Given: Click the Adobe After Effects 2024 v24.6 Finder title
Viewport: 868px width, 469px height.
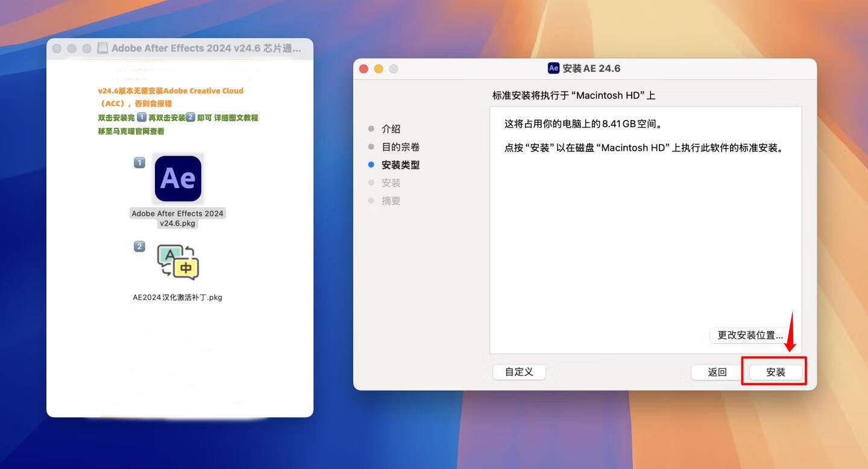Looking at the screenshot, I should pos(206,48).
